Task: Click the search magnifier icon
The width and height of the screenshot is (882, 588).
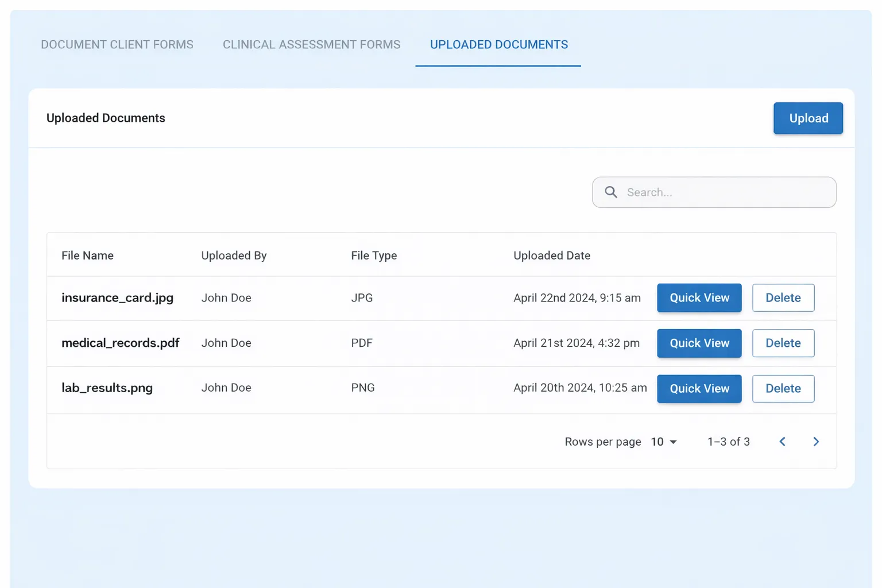Action: [611, 192]
